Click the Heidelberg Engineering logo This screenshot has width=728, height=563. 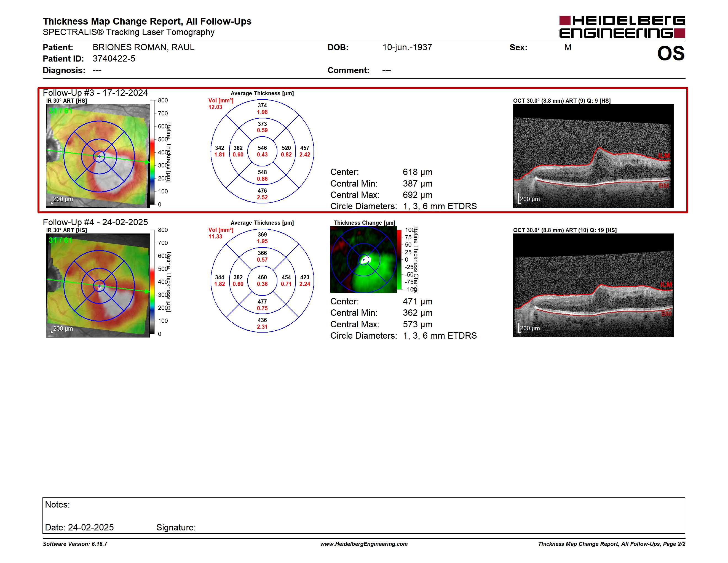click(x=622, y=27)
